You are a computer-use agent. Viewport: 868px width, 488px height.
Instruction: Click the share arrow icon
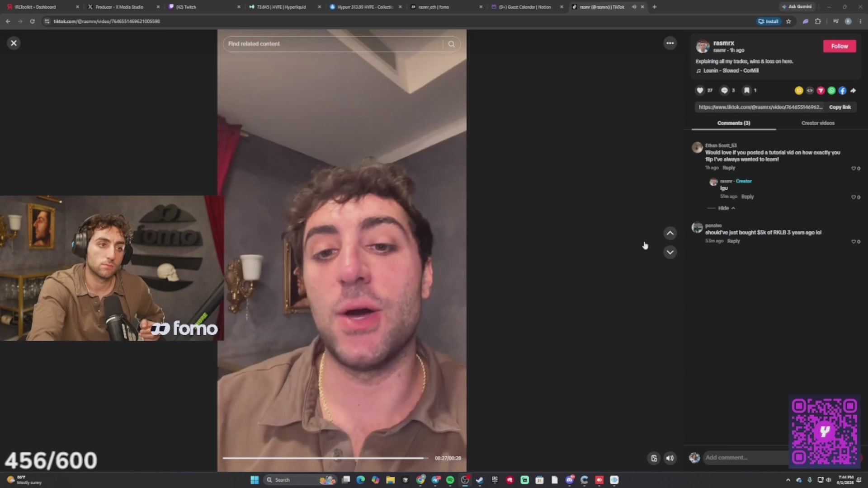pos(853,90)
